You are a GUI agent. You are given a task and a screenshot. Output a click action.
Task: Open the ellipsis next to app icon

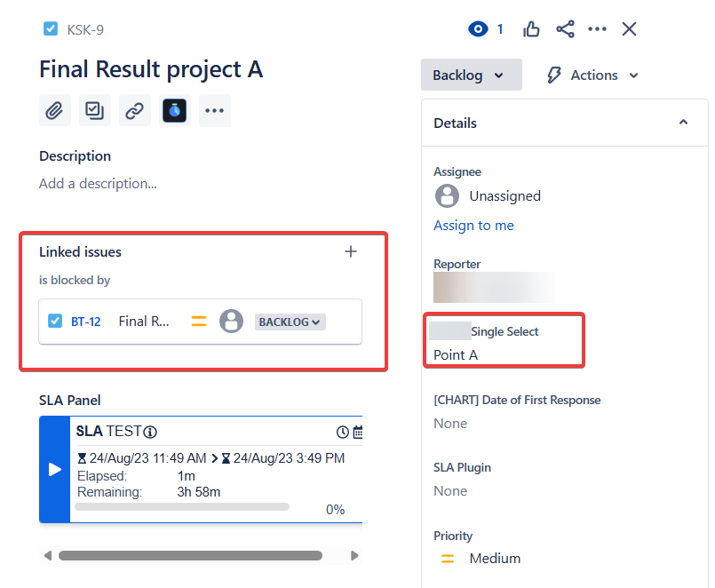tap(215, 110)
